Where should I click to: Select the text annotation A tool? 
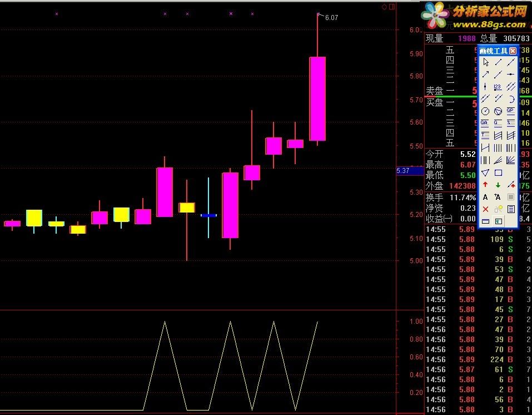pyautogui.click(x=485, y=197)
